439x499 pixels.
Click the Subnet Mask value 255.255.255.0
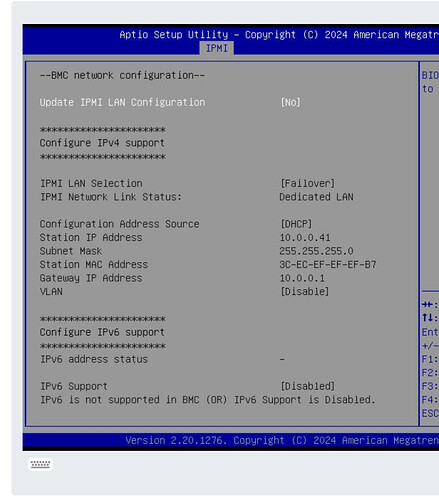[x=316, y=251]
